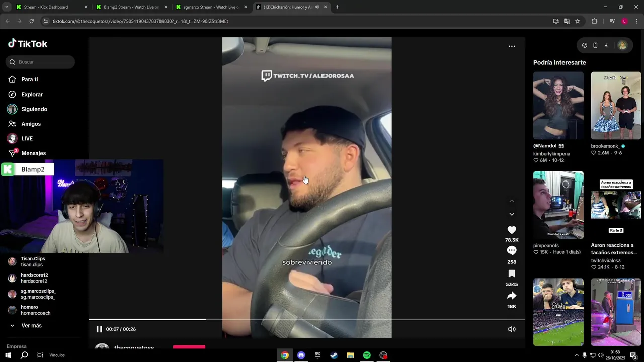
Task: Open Discord from the taskbar
Action: coord(301,355)
